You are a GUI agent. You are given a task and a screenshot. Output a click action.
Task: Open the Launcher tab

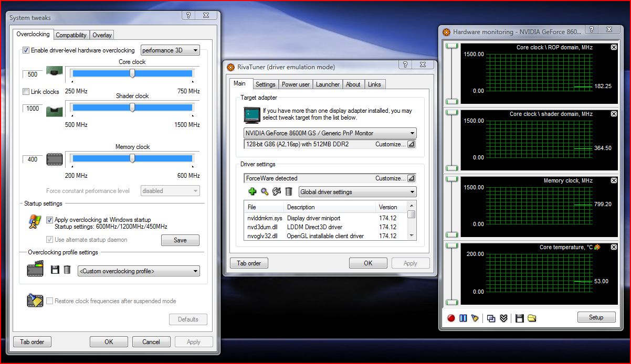(328, 84)
